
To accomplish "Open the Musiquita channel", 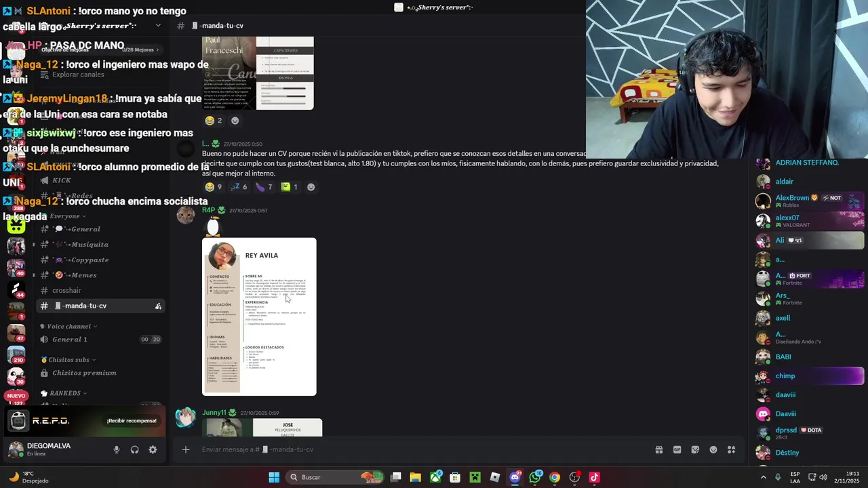I will coord(100,244).
